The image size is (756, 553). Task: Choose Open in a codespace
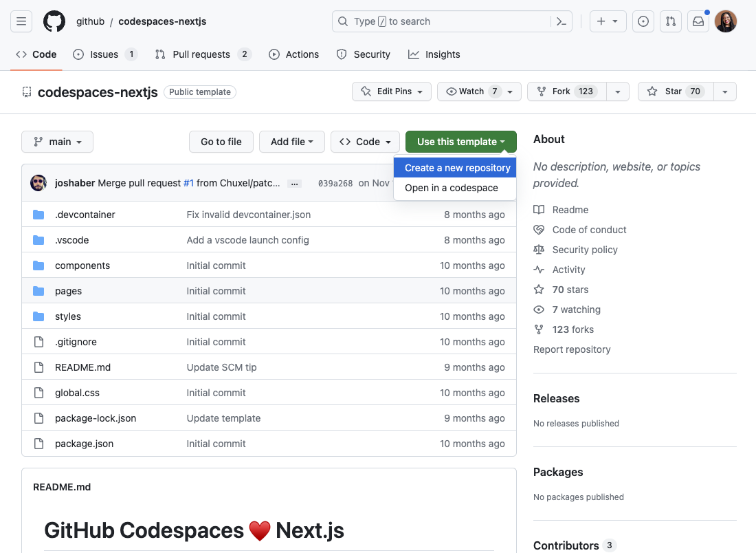pos(451,188)
